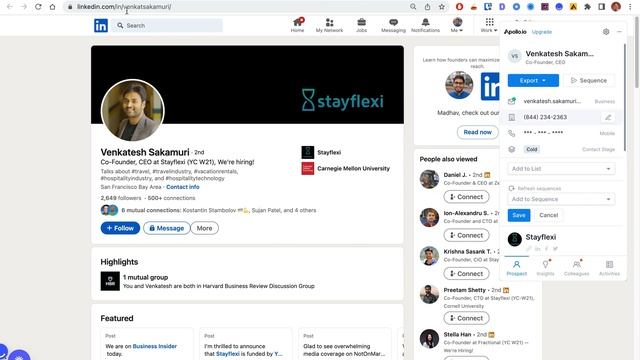Click the Apollo panel scrollbar
The height and width of the screenshot is (360, 640).
[624, 98]
